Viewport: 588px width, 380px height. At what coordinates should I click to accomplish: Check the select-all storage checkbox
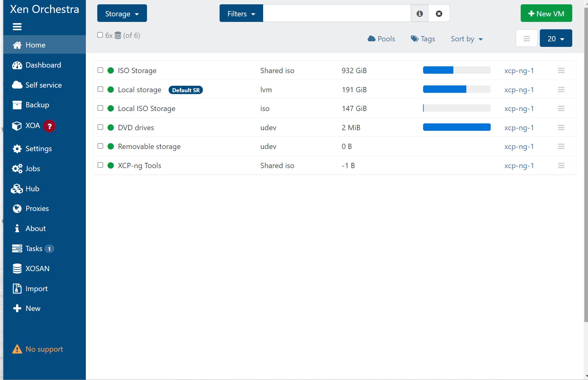(100, 35)
